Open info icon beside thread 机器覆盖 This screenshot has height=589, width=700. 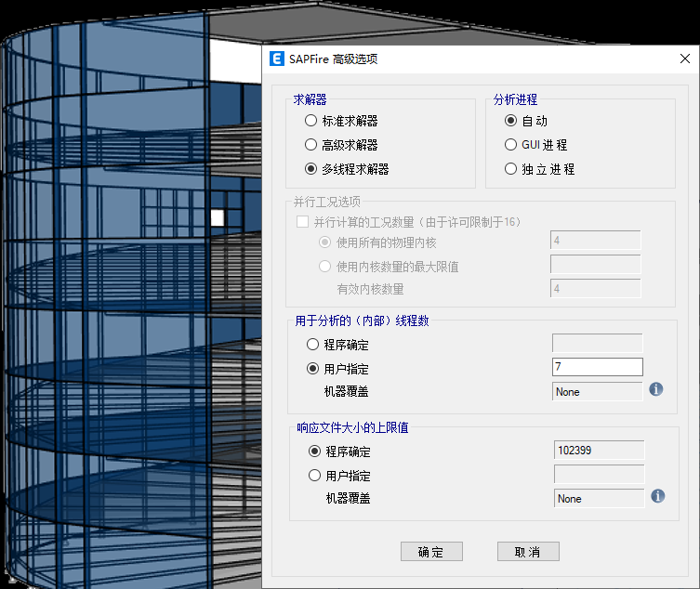[655, 389]
